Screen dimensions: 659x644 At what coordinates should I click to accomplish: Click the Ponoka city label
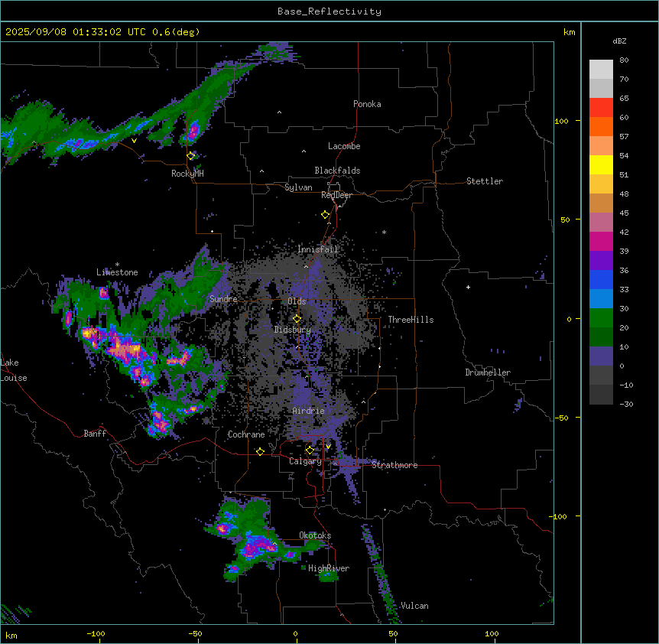point(367,104)
